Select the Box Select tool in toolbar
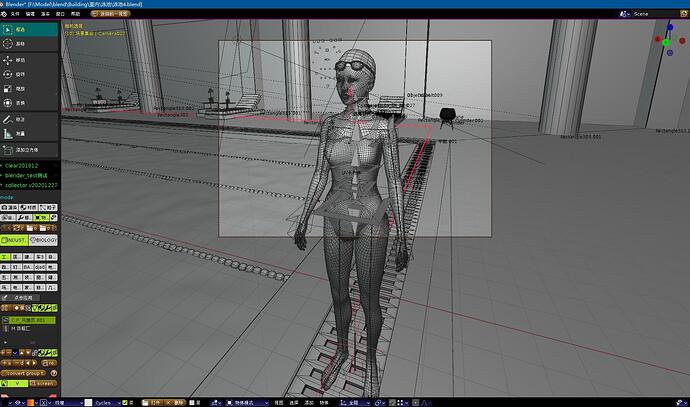Image resolution: width=690 pixels, height=407 pixels. tap(29, 29)
